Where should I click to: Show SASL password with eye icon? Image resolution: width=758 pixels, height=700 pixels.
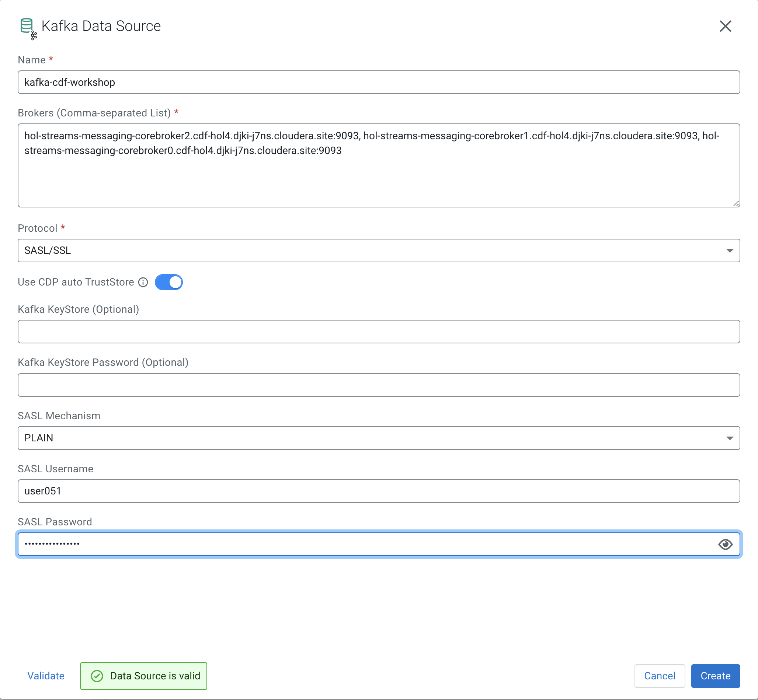[725, 544]
